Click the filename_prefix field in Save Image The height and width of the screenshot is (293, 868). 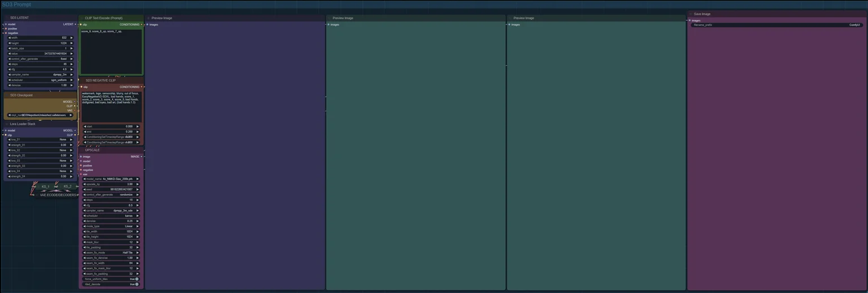[777, 25]
